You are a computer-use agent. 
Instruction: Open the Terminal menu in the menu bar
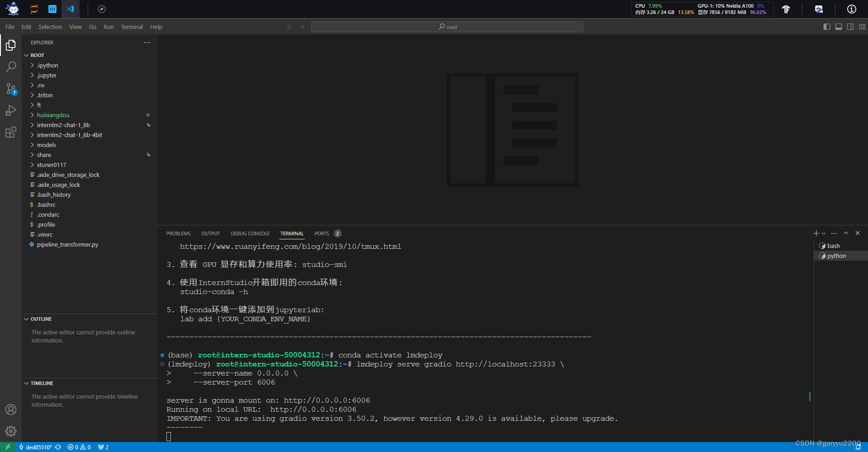(x=132, y=27)
